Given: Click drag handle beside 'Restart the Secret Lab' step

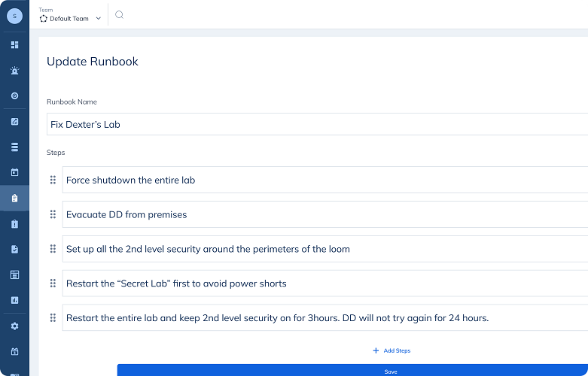Looking at the screenshot, I should pyautogui.click(x=53, y=284).
